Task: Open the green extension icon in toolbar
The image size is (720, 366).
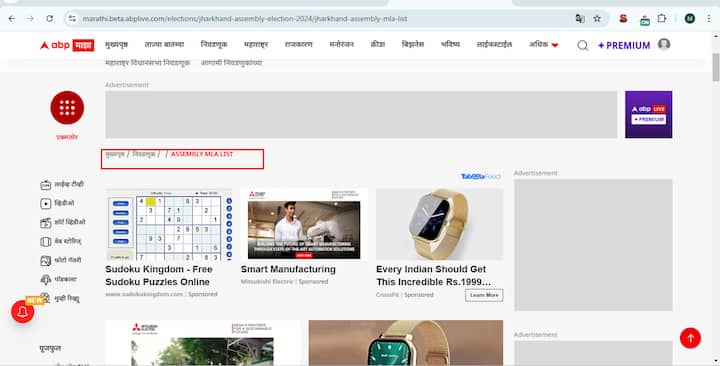Action: point(645,20)
